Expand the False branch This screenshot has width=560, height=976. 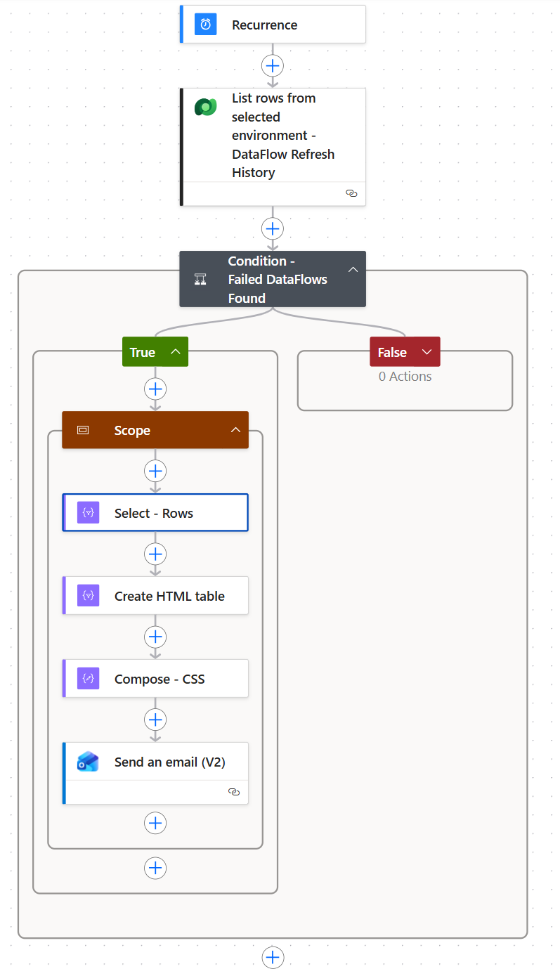426,352
